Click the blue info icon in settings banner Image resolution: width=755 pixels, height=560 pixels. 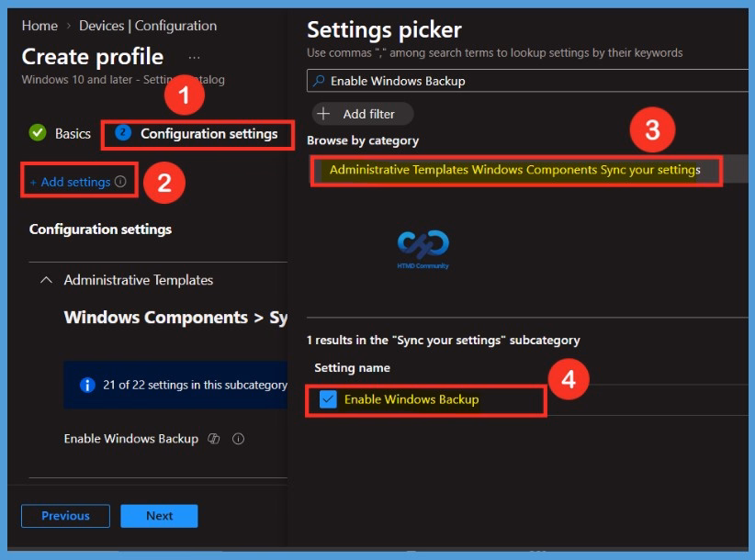[x=87, y=385]
